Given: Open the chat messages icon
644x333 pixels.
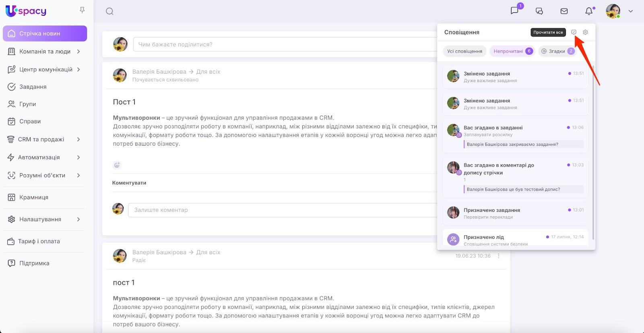Looking at the screenshot, I should (x=514, y=11).
